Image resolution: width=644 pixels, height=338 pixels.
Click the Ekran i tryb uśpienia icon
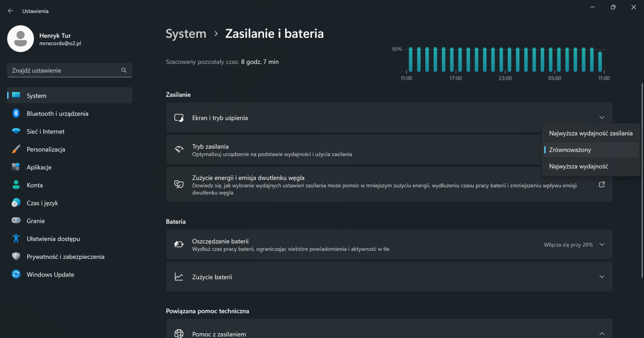(179, 118)
